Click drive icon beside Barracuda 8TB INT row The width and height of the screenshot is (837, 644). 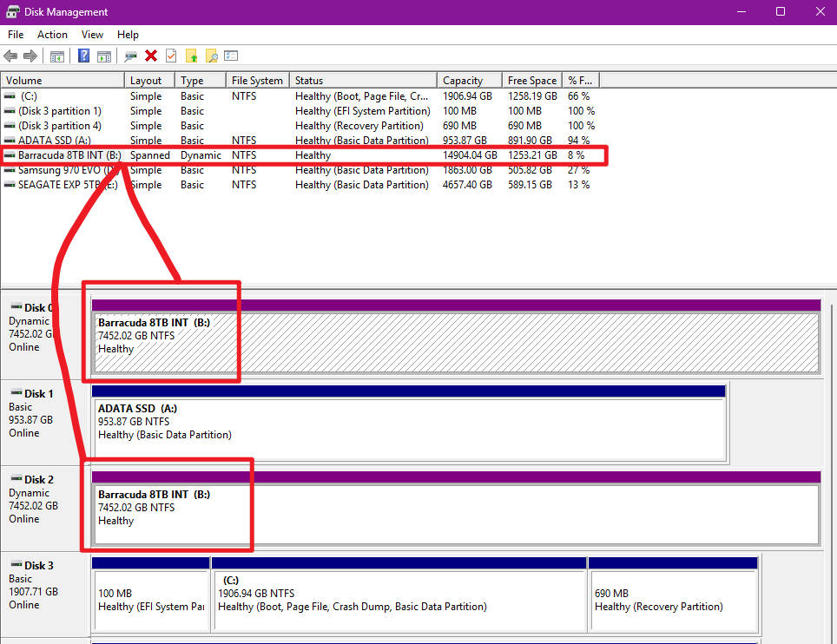click(10, 155)
